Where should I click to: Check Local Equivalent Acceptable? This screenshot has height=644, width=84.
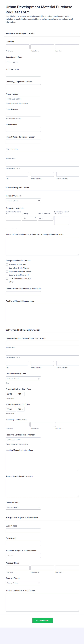[x=7, y=278]
